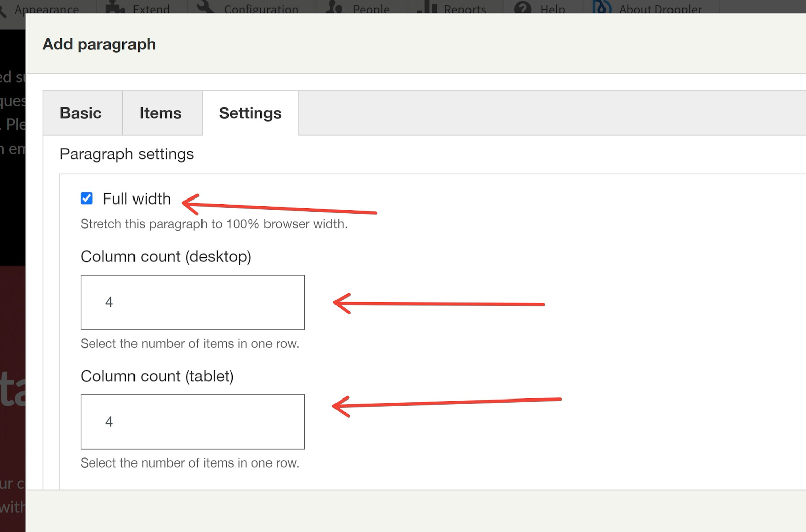Click the Help question mark icon
Screen dimensions: 806x532
tap(523, 7)
